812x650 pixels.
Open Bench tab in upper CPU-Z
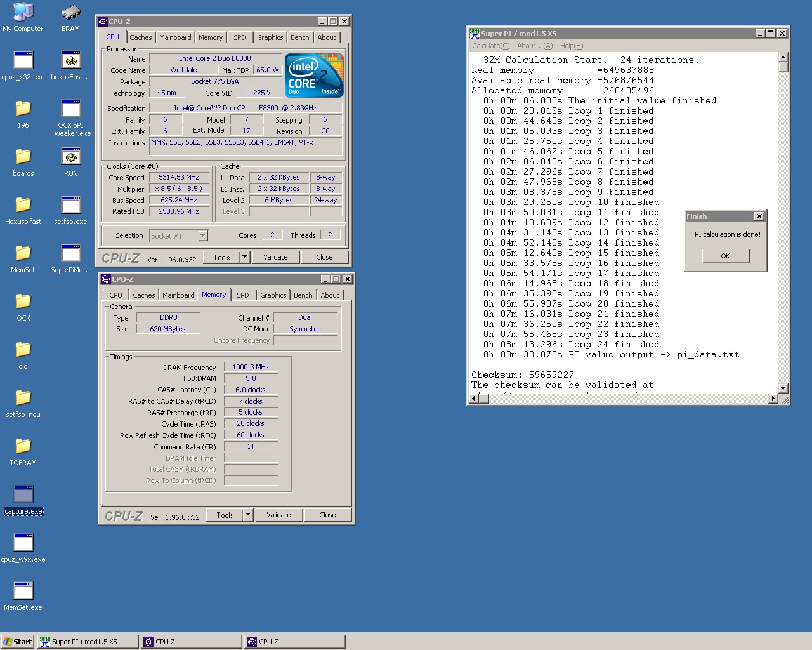[300, 37]
